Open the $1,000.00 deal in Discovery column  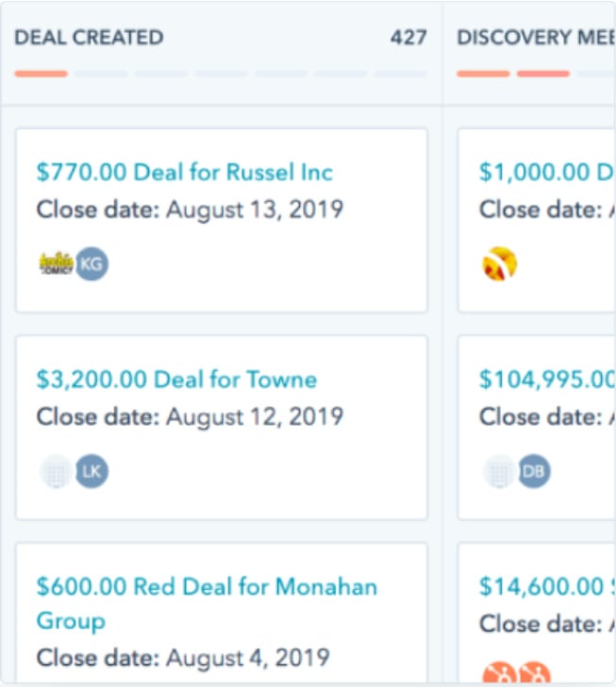pyautogui.click(x=545, y=173)
